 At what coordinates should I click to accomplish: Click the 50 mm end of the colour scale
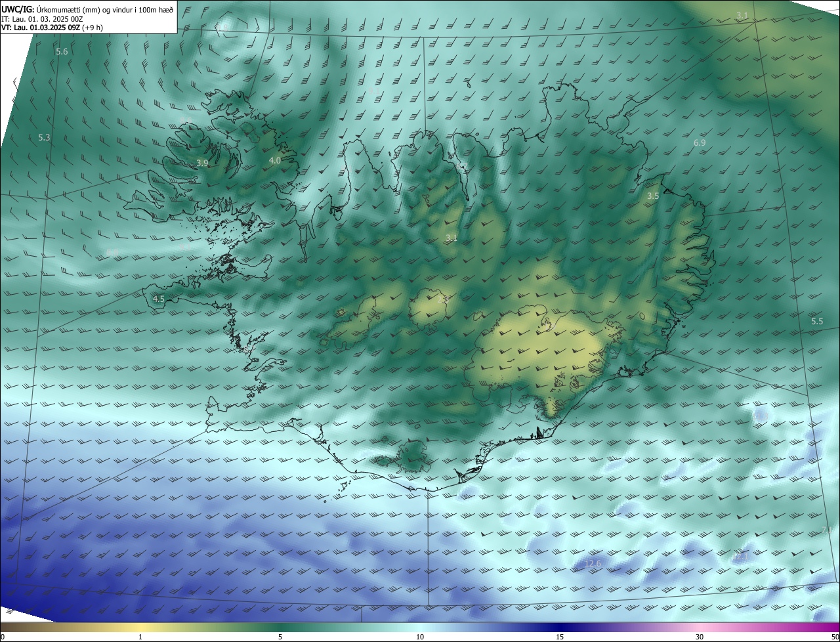tap(835, 637)
